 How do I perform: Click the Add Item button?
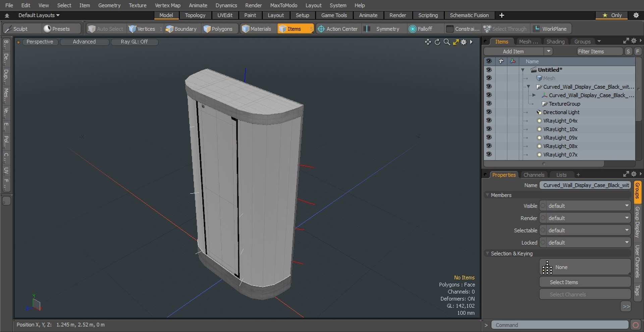(513, 52)
